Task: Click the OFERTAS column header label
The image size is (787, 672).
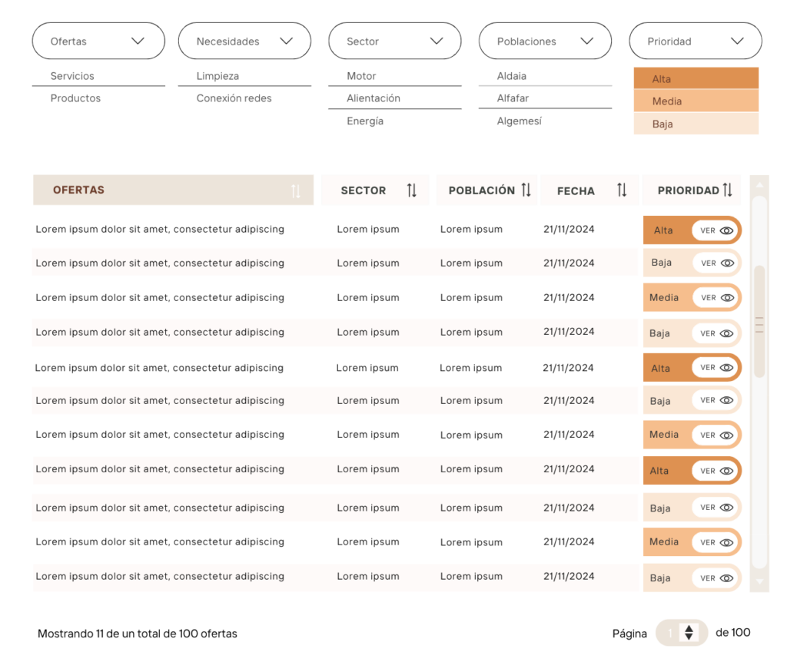Action: pyautogui.click(x=79, y=190)
